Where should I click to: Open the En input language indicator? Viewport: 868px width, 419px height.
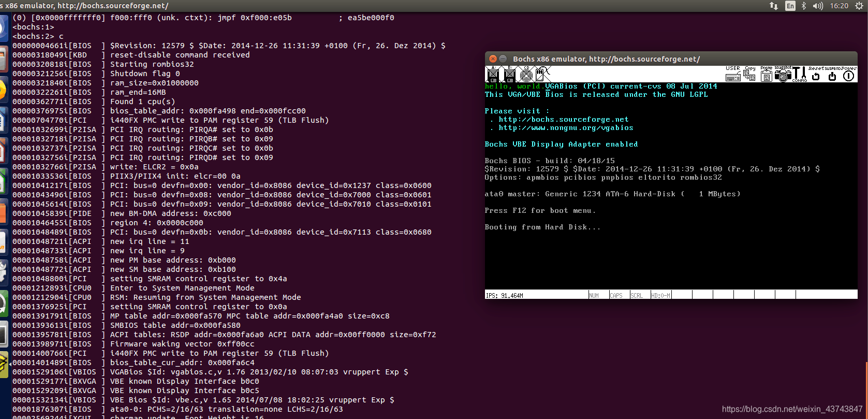point(790,6)
